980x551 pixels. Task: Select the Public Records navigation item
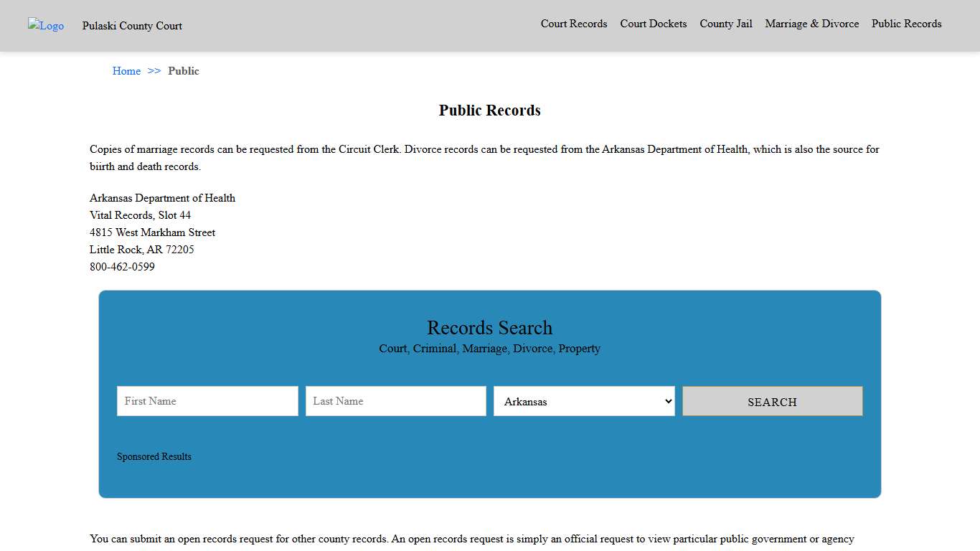tap(906, 24)
